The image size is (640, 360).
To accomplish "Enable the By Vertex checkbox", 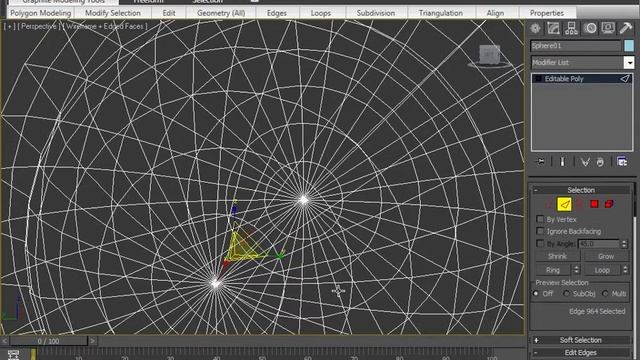I will click(x=540, y=219).
